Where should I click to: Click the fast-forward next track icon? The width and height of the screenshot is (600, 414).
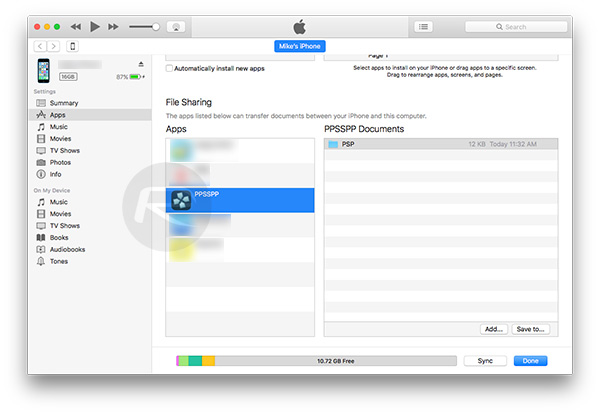(112, 26)
